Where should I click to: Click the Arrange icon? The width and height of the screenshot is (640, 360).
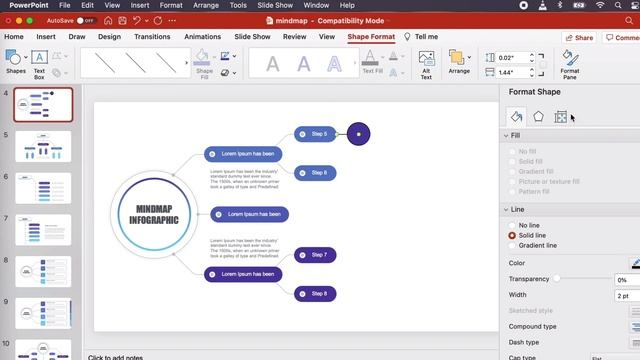456,58
